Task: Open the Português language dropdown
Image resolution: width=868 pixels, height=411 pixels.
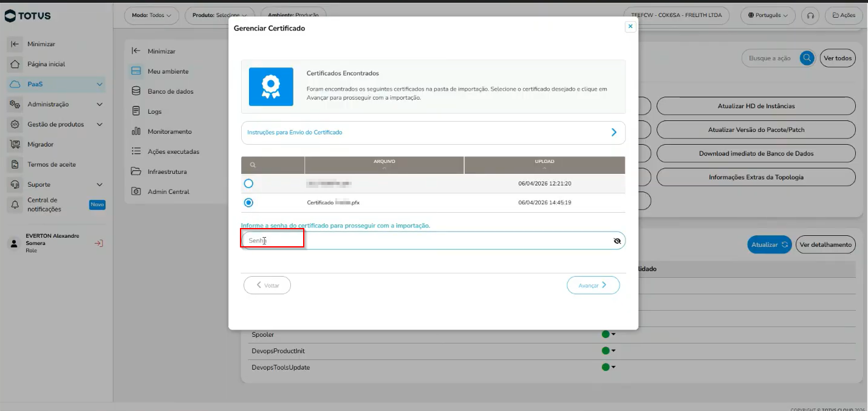Action: tap(768, 15)
